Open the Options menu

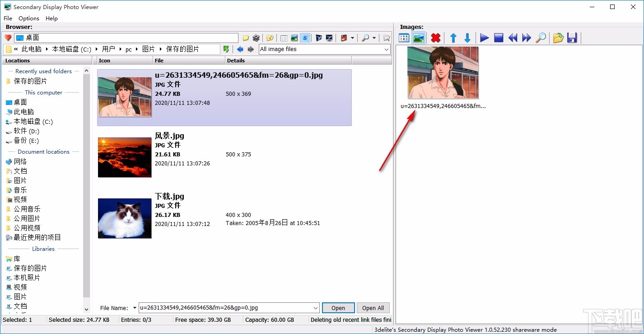click(29, 19)
